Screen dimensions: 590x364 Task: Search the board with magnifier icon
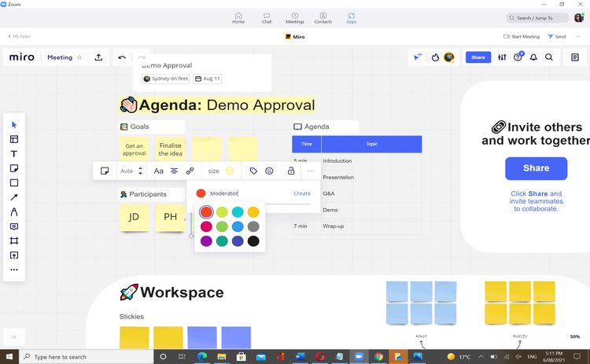549,57
